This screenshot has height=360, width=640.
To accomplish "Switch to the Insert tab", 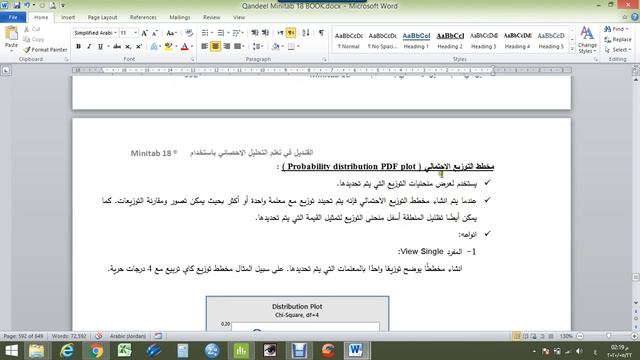I will [x=68, y=17].
